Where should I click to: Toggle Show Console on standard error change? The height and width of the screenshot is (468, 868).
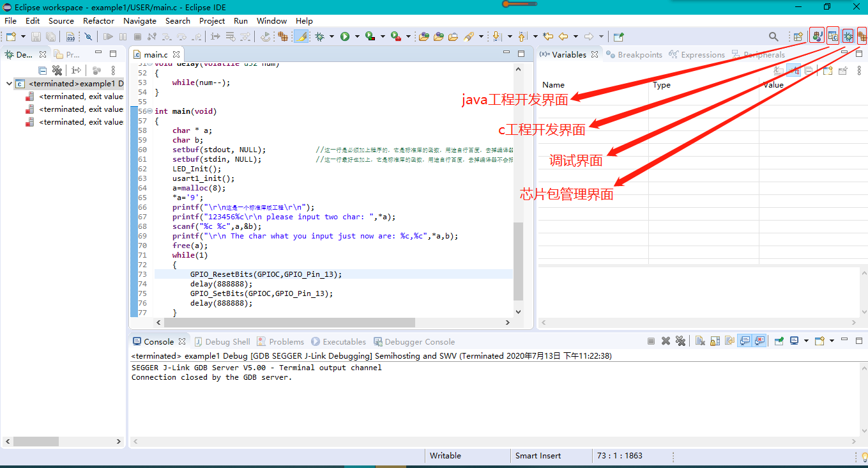(x=759, y=341)
